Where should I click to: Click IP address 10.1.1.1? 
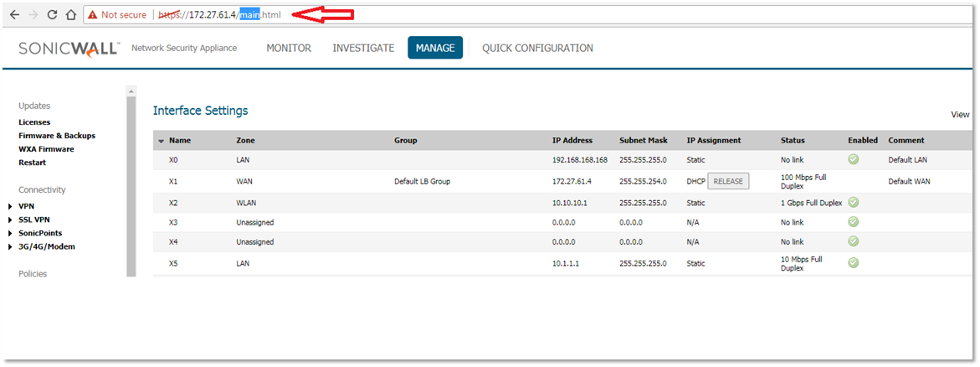[567, 264]
